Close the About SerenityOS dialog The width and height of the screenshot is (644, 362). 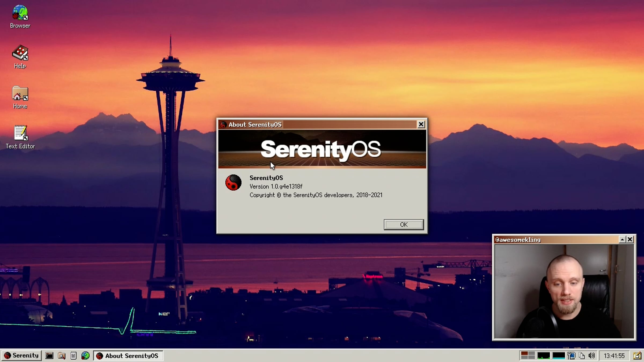coord(421,124)
